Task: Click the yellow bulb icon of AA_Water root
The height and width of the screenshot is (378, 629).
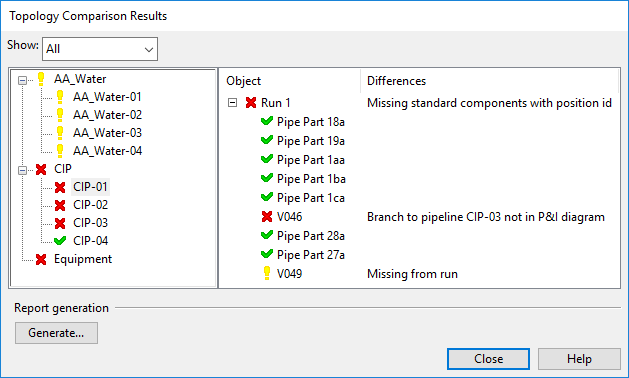Action: pos(41,79)
